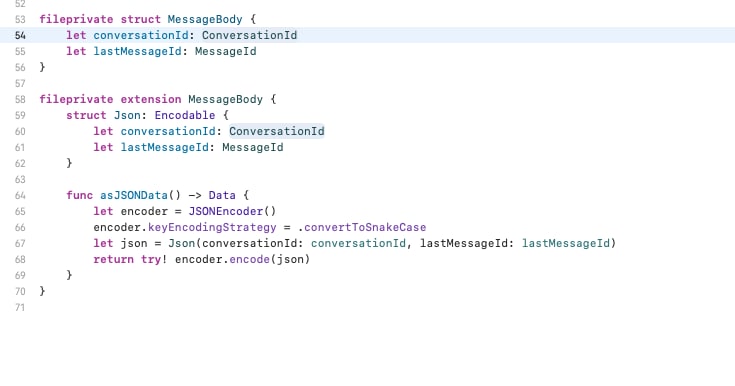Click the Json( initializer call on line 67
Screen dimensions: 735x386
(x=185, y=243)
